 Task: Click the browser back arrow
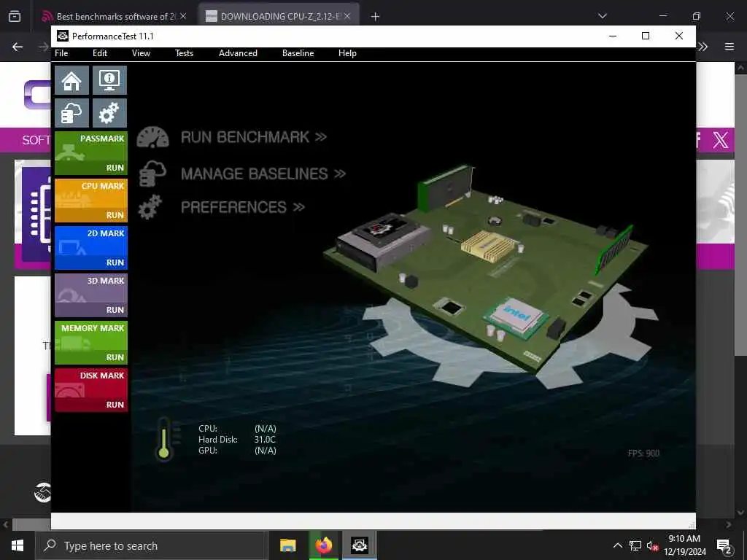(x=18, y=47)
